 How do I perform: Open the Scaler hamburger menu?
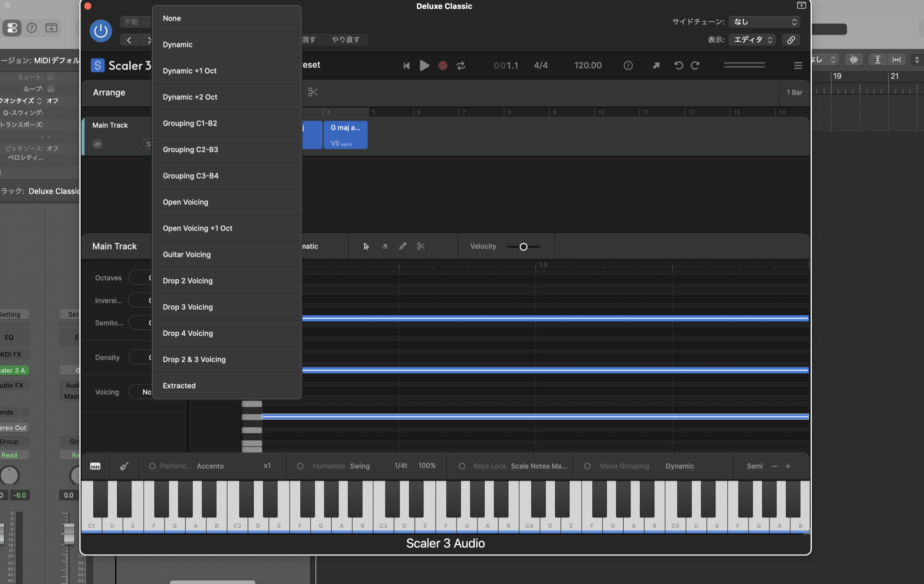coord(798,66)
